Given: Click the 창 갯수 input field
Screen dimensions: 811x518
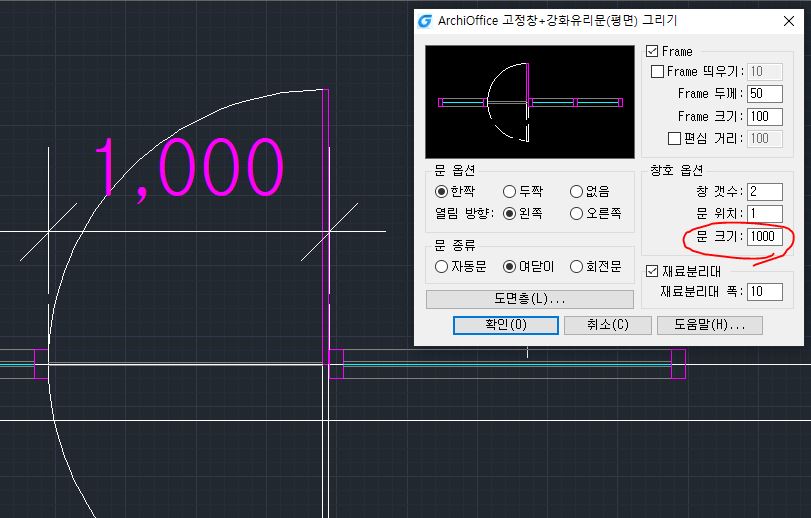Looking at the screenshot, I should (764, 191).
